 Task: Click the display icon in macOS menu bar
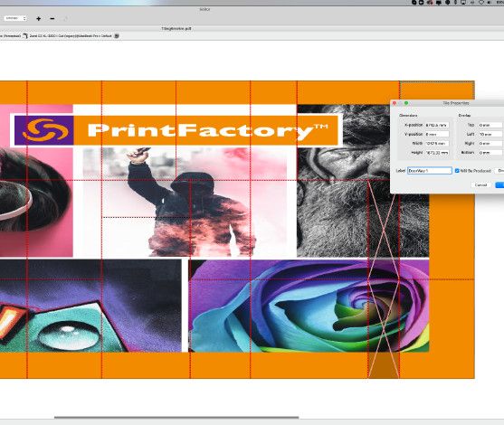[x=463, y=2]
